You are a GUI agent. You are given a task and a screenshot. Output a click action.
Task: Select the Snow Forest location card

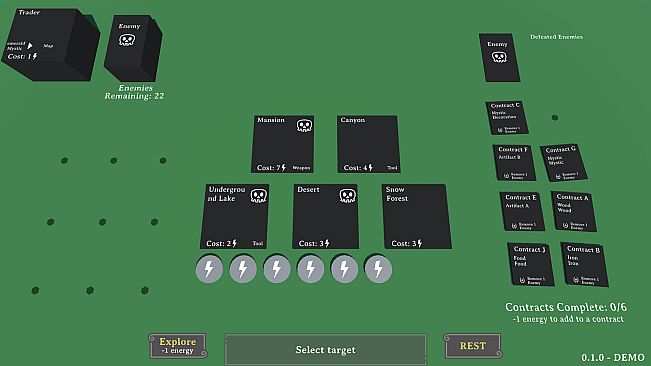416,217
